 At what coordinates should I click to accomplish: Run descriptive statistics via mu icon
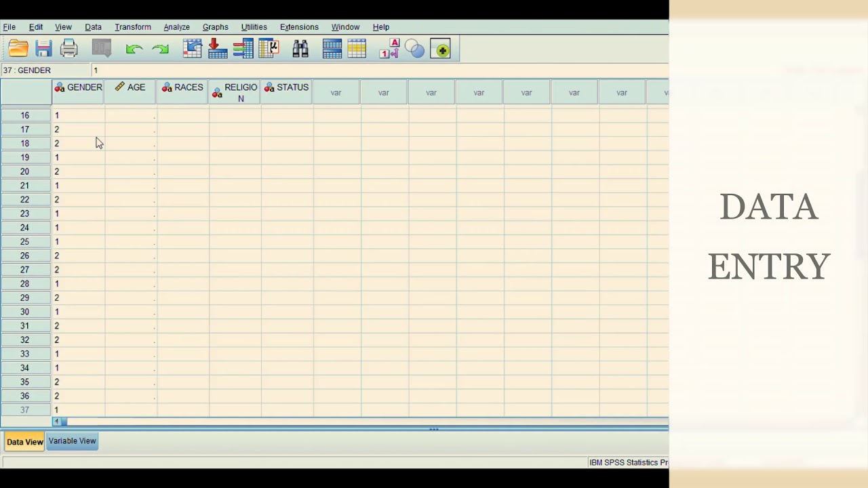269,49
